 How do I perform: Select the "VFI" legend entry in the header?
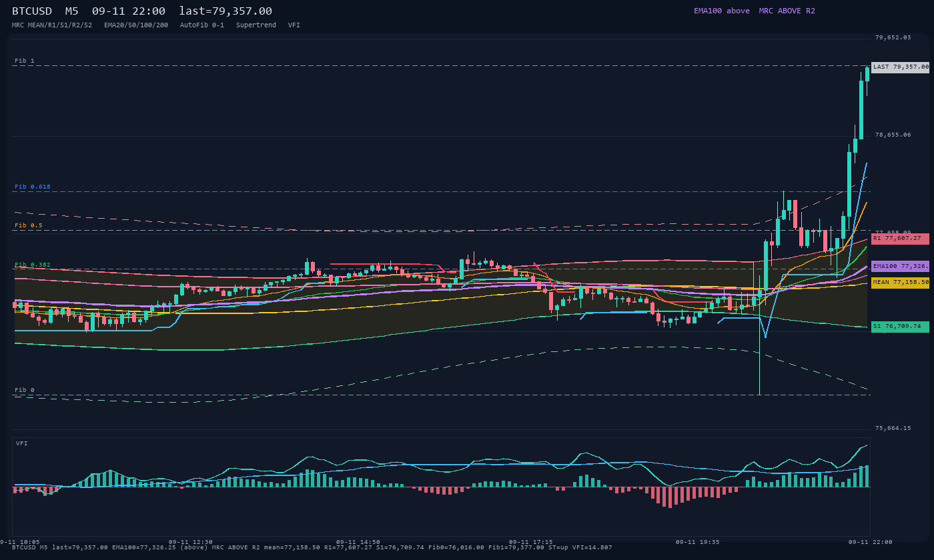[294, 25]
